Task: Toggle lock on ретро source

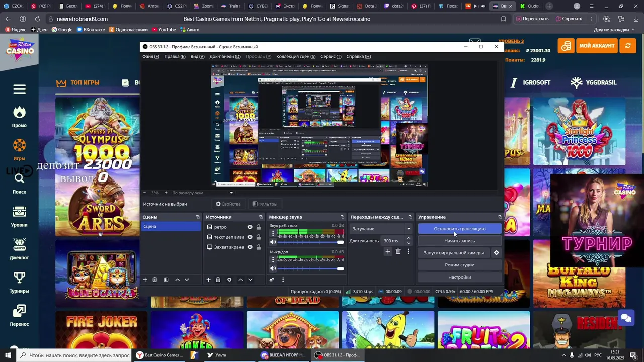Action: [259, 227]
